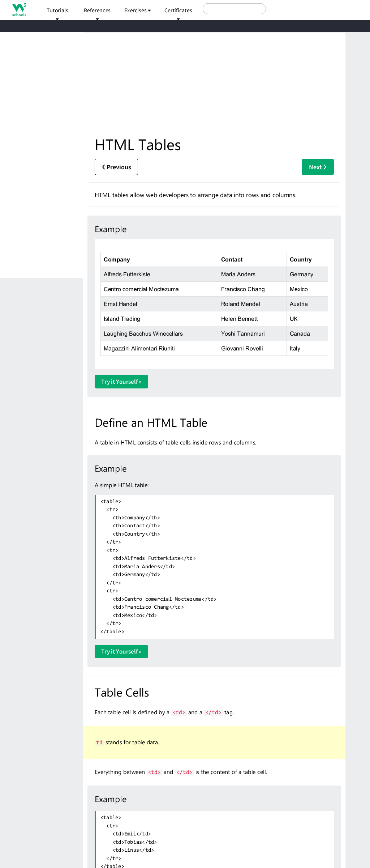Click the Country column header
The image size is (370, 868).
pos(307,259)
